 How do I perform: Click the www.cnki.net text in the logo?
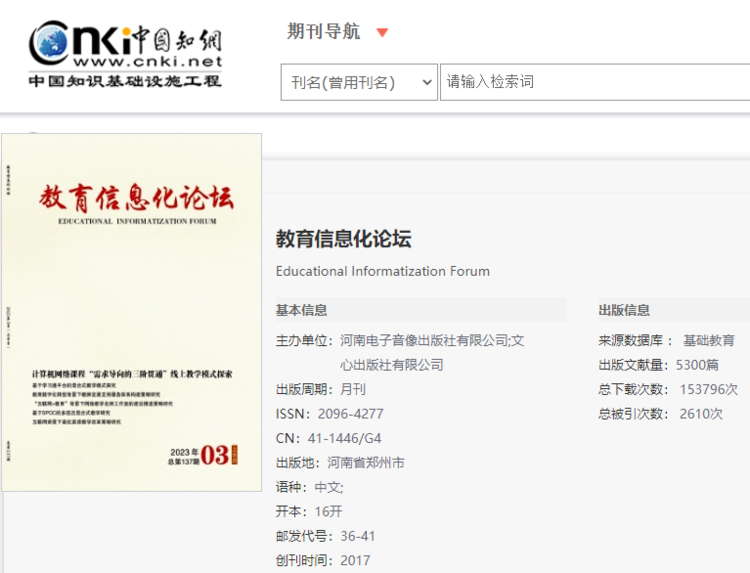pos(148,61)
